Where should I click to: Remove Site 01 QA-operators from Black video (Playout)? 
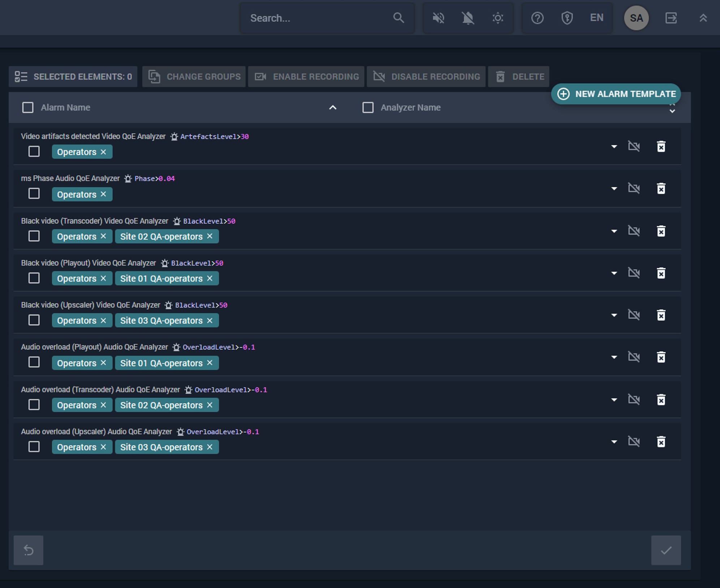[210, 278]
